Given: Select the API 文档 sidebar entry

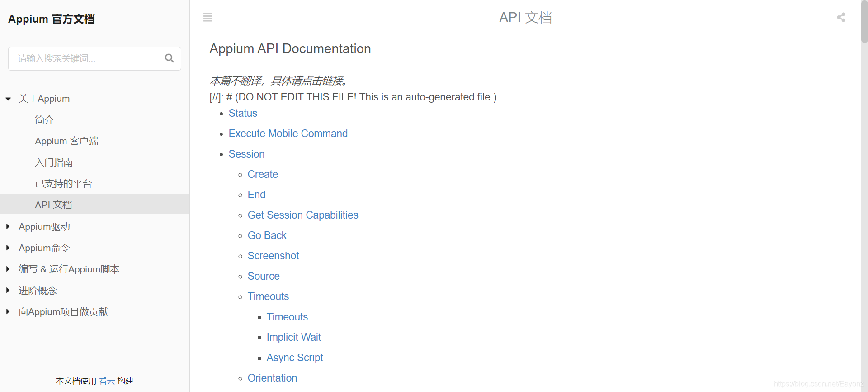Looking at the screenshot, I should pos(94,204).
